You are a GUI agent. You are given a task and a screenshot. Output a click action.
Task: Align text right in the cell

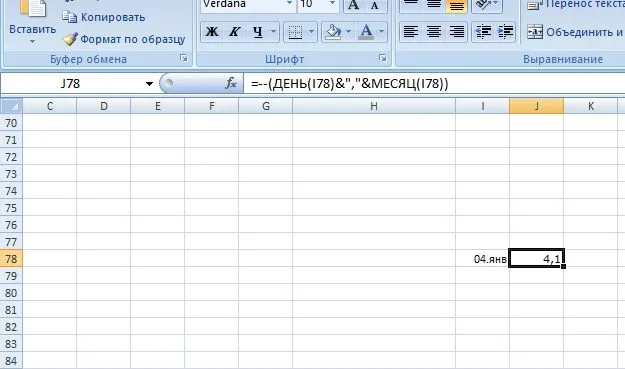point(456,31)
